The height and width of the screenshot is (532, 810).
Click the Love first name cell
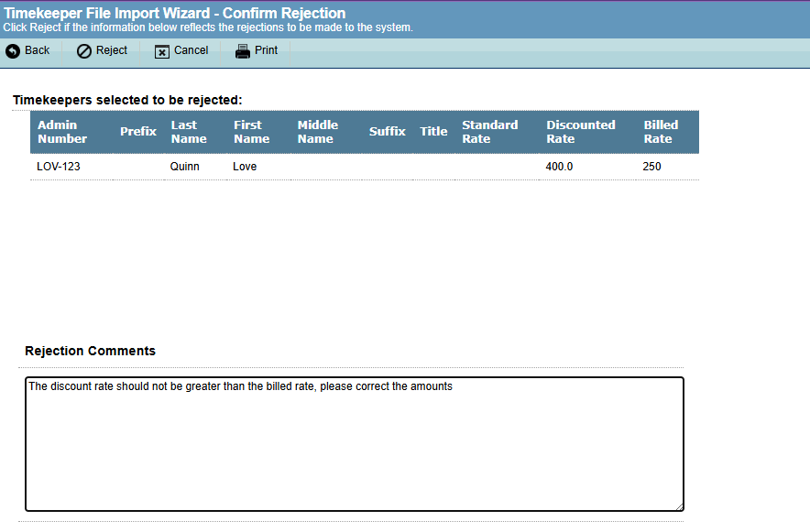(x=245, y=167)
